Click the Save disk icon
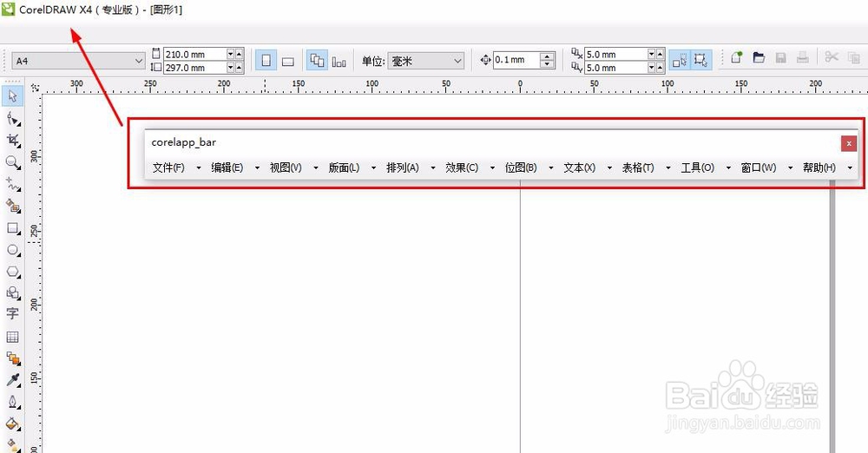Screen dimensions: 868x453 (780, 57)
